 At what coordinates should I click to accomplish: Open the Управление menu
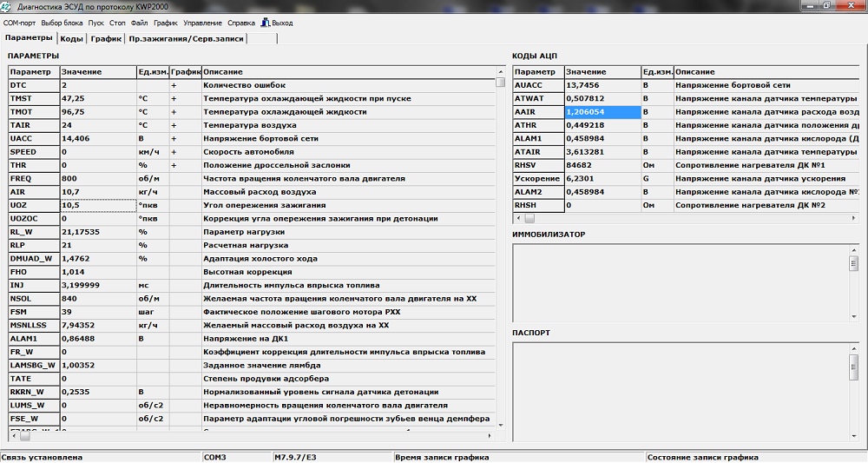pos(201,23)
